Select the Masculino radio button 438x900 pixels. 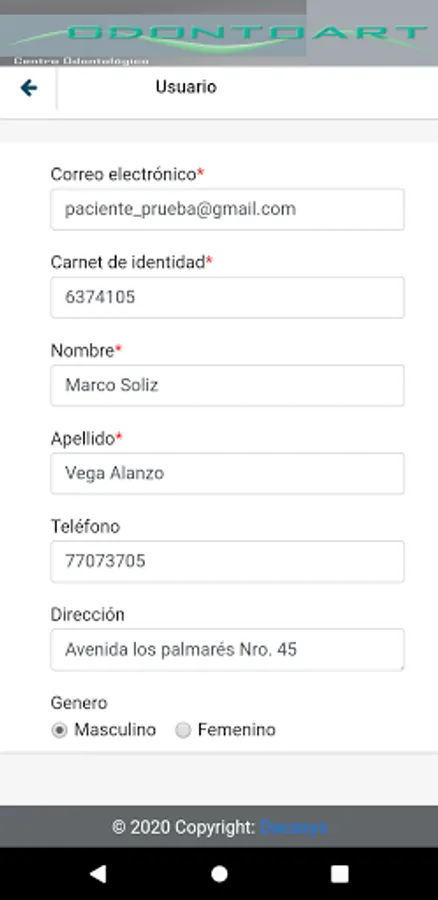click(59, 731)
